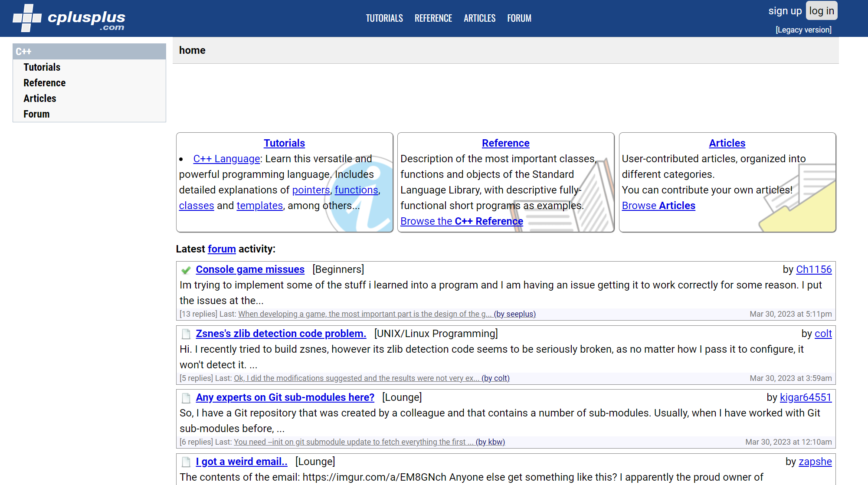Click document icon beside Zsnes's zlib thread

[186, 334]
